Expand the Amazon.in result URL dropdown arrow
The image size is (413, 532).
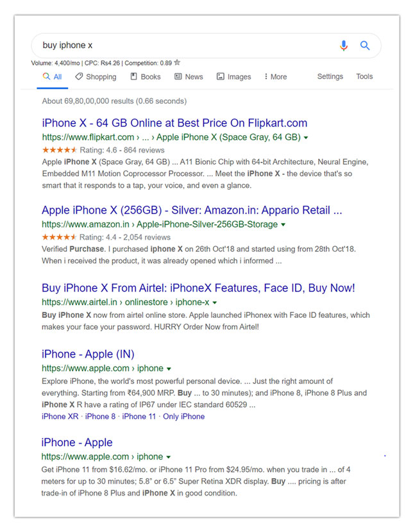pos(283,224)
